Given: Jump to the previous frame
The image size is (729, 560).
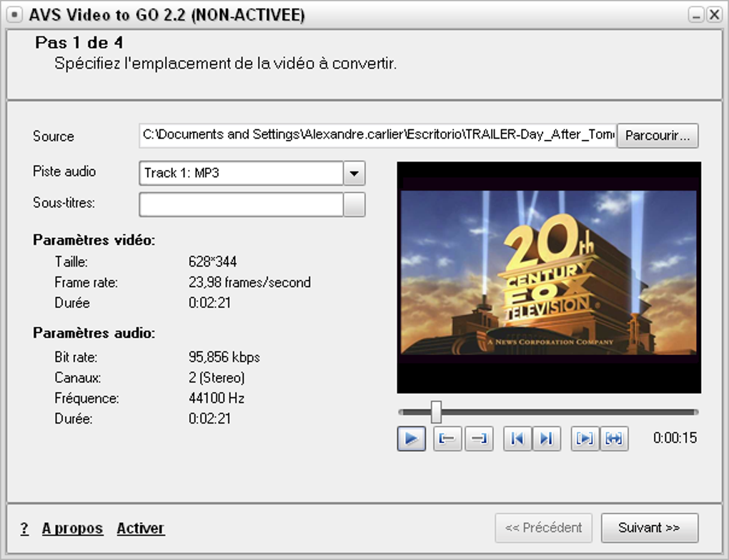Looking at the screenshot, I should [517, 439].
